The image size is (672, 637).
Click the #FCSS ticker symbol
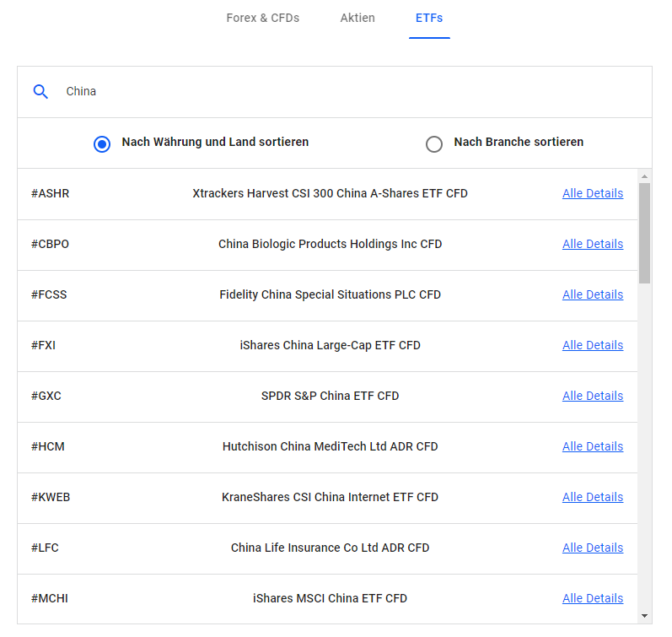click(x=49, y=294)
